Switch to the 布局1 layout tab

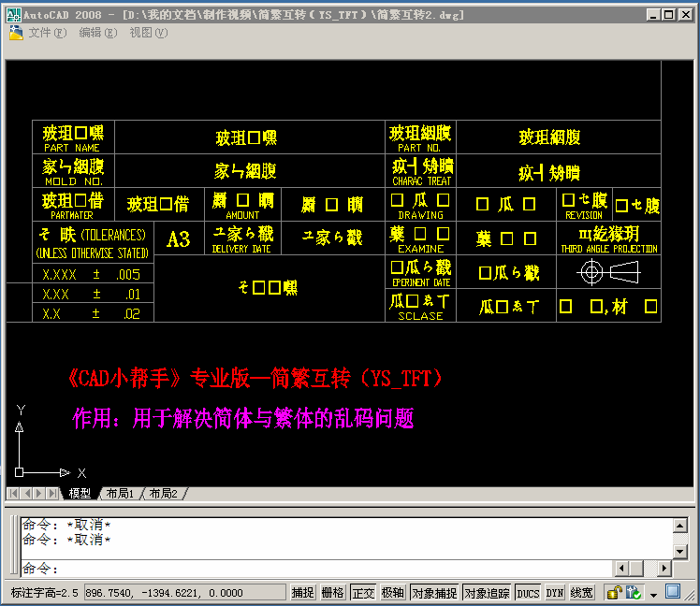120,493
